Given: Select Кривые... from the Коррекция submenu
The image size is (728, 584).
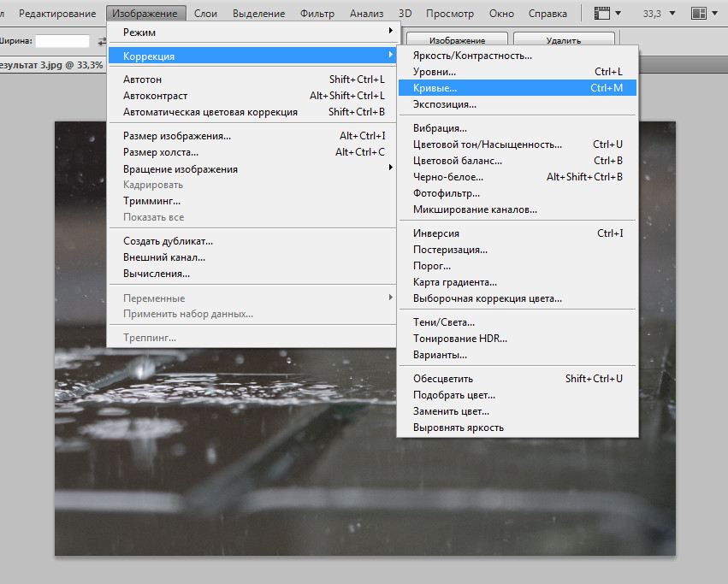Looking at the screenshot, I should tap(518, 88).
